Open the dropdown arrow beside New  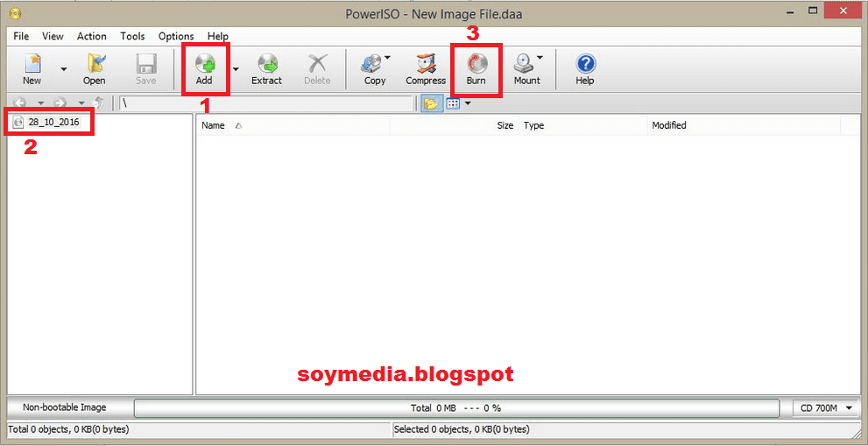[63, 70]
